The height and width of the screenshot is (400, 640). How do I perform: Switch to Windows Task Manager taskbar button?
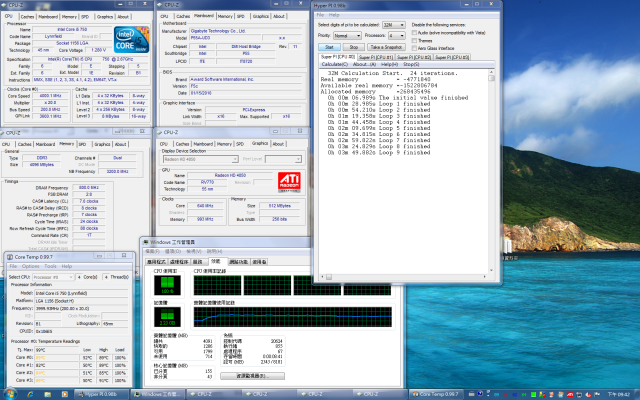[157, 394]
